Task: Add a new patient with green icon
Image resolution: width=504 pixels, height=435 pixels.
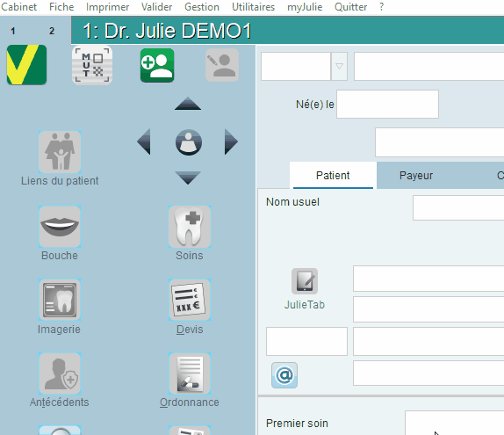Action: pos(157,65)
